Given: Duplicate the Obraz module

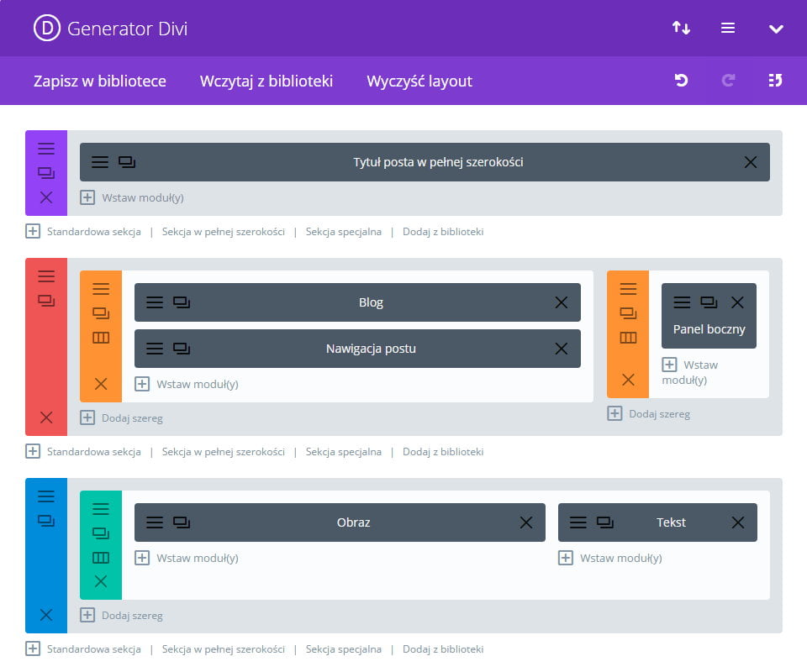Looking at the screenshot, I should [182, 522].
